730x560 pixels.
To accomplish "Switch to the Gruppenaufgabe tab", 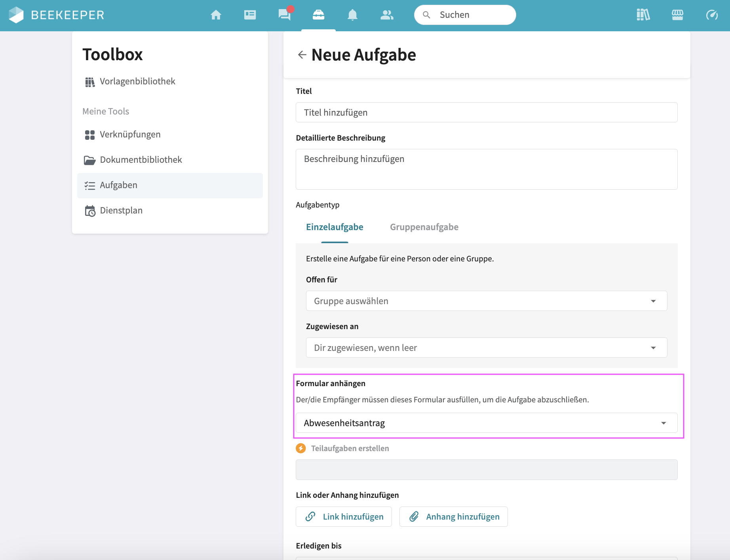I will pos(424,227).
